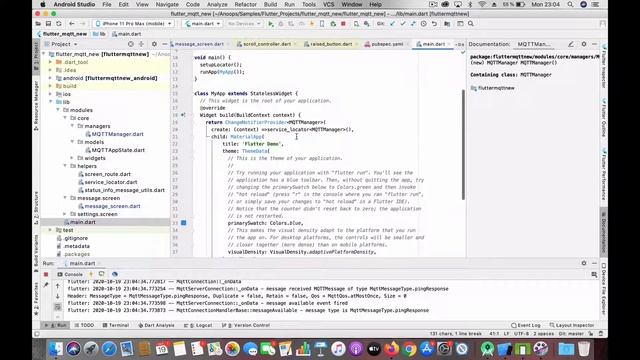Toggle the line 33 blue color gutter marker

184,223
